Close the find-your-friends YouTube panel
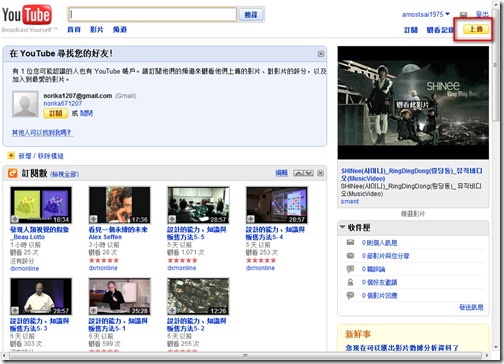504x364 pixels. coord(321,54)
